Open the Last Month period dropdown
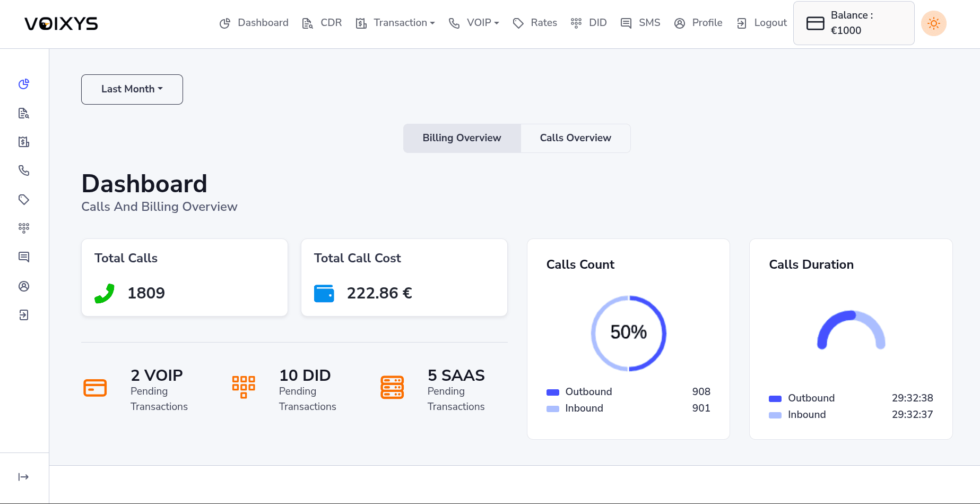 coord(132,89)
